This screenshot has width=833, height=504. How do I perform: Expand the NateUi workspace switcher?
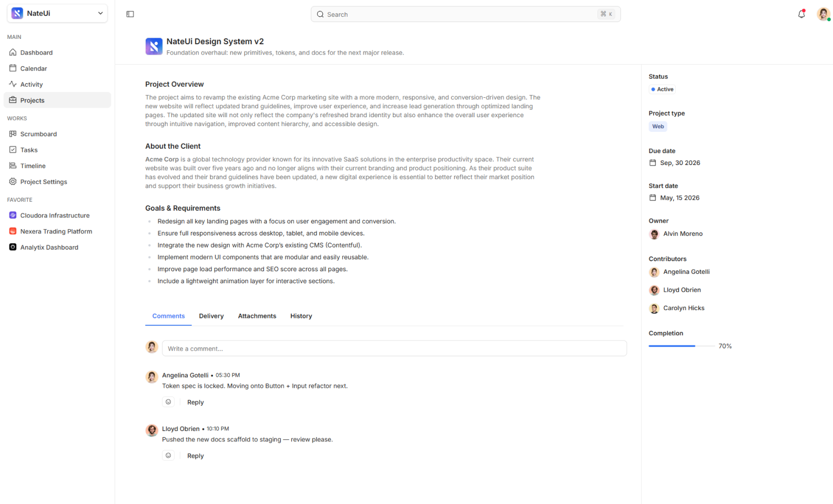pos(57,13)
